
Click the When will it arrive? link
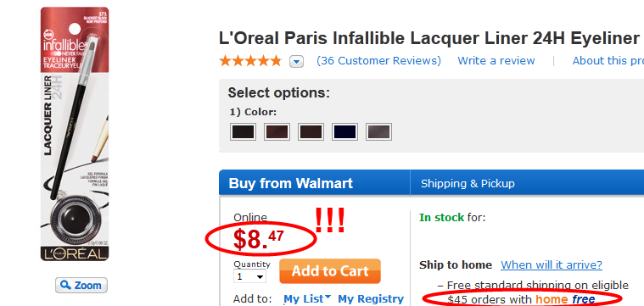pos(552,265)
